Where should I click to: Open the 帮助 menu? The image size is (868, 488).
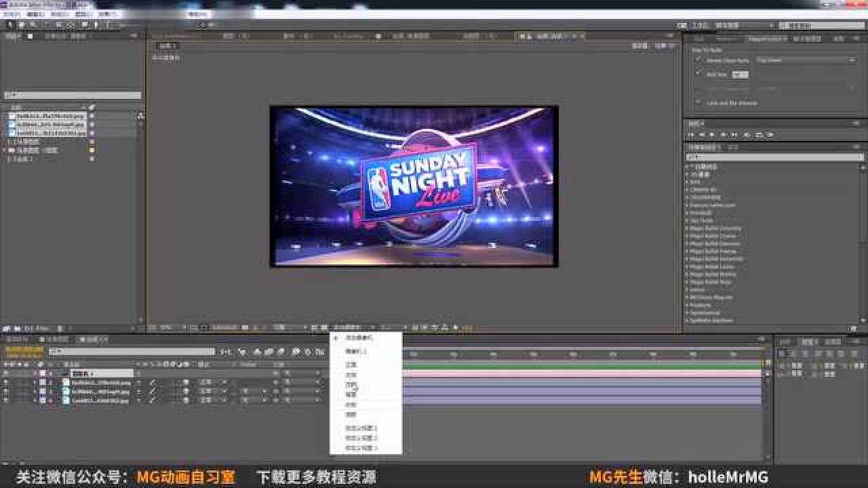pos(197,14)
